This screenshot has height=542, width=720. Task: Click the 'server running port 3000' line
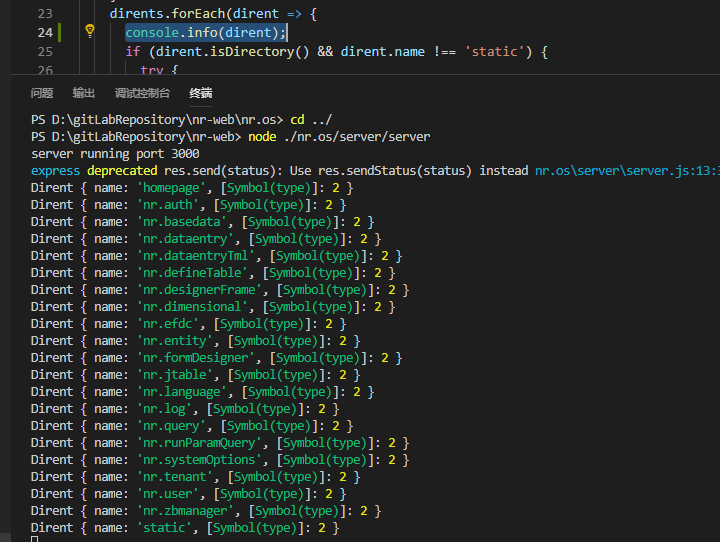coord(115,154)
